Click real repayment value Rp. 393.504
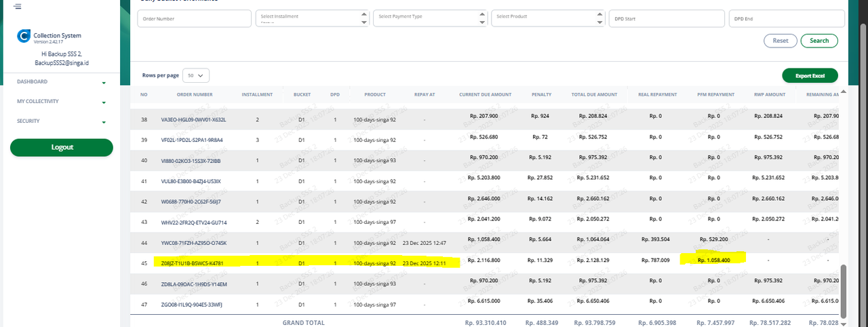Screen dimensions: 868x327 pyautogui.click(x=655, y=239)
